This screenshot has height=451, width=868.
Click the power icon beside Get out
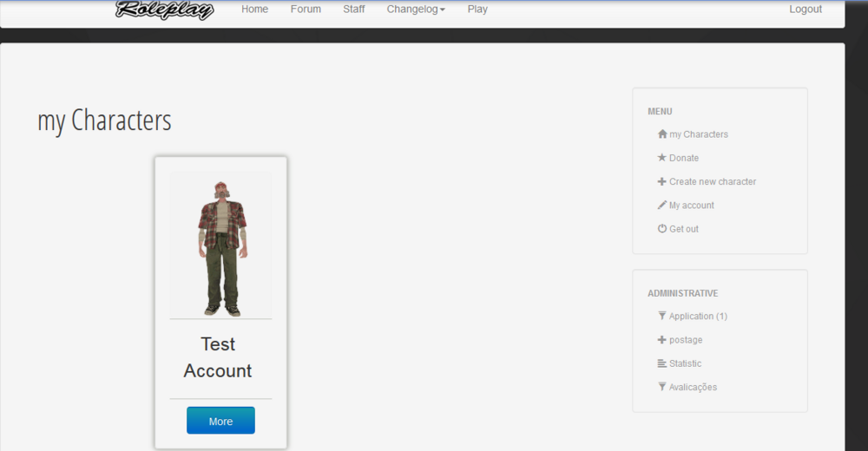[x=661, y=229]
